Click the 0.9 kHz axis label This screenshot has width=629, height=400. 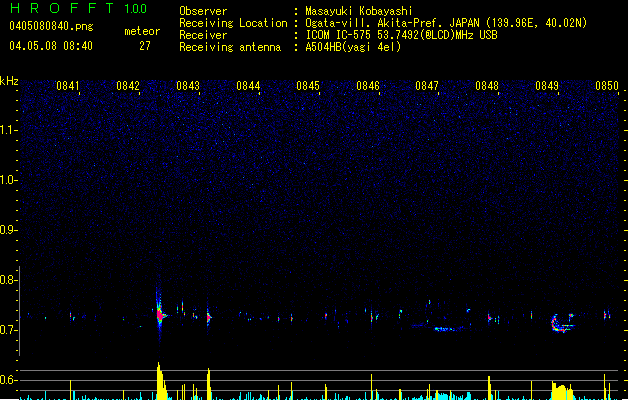click(8, 230)
